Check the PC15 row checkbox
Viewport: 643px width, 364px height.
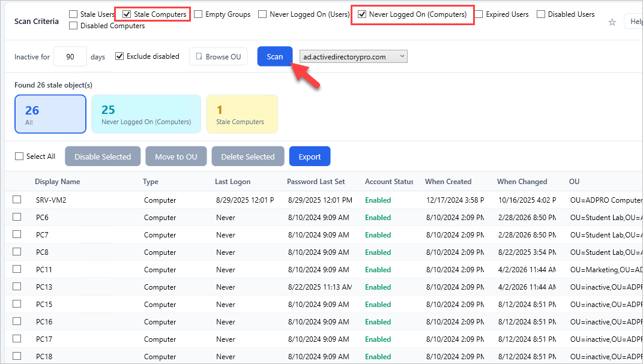[x=17, y=304]
